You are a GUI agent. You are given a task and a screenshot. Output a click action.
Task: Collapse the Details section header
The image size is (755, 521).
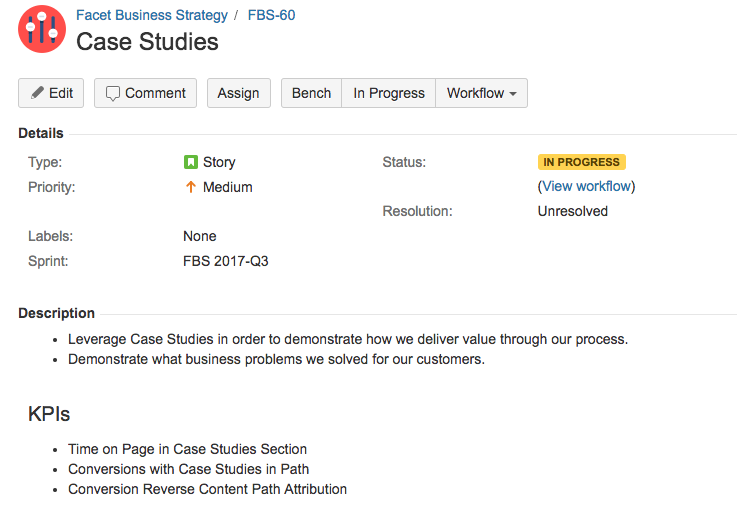pos(41,133)
